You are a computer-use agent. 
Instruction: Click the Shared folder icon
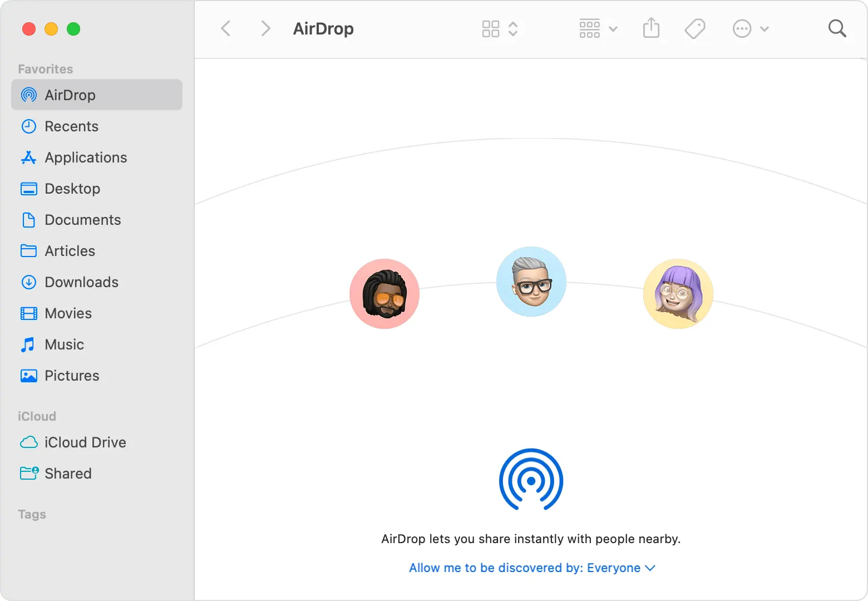[29, 473]
